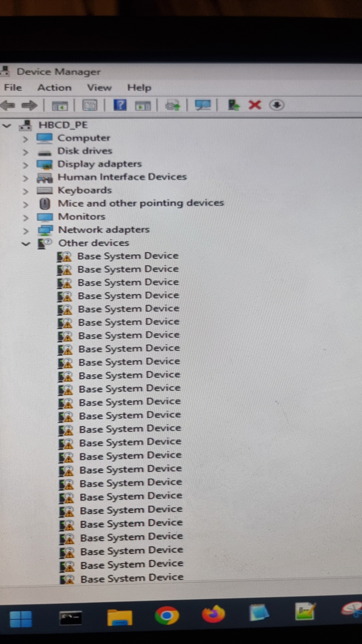Click the Forward arrow toolbar icon

point(29,105)
